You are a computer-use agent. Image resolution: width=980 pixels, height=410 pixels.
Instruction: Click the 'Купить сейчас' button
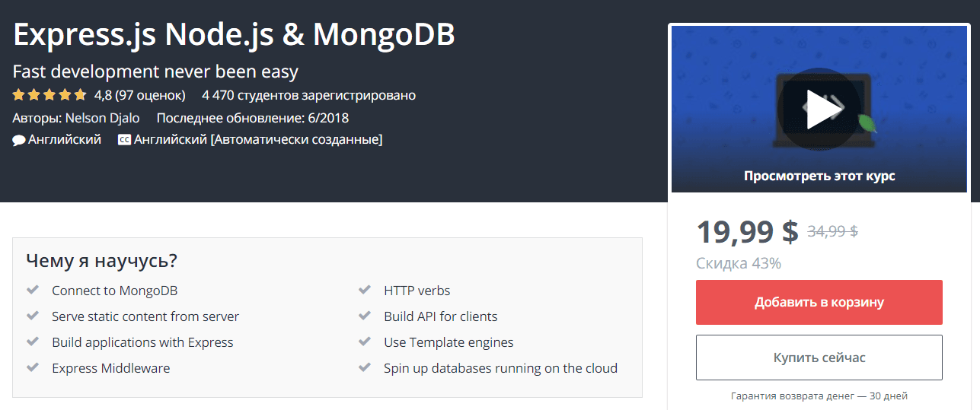point(819,358)
